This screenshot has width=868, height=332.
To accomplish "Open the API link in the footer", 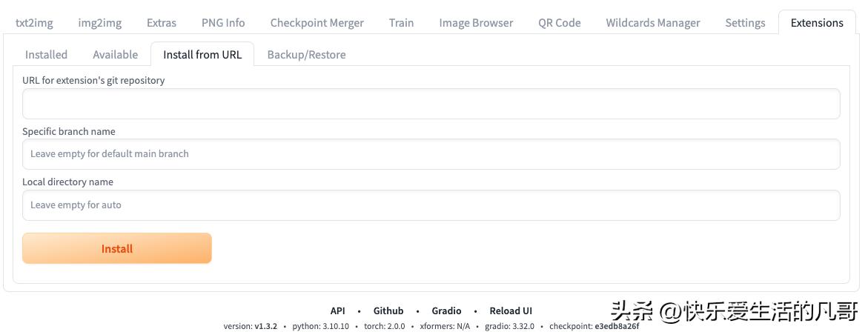I will pyautogui.click(x=337, y=311).
